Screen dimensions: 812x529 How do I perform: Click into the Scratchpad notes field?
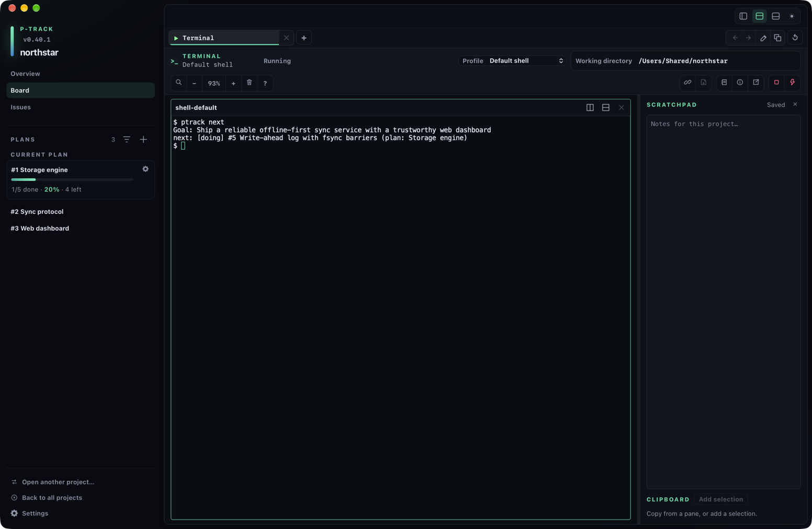point(724,302)
